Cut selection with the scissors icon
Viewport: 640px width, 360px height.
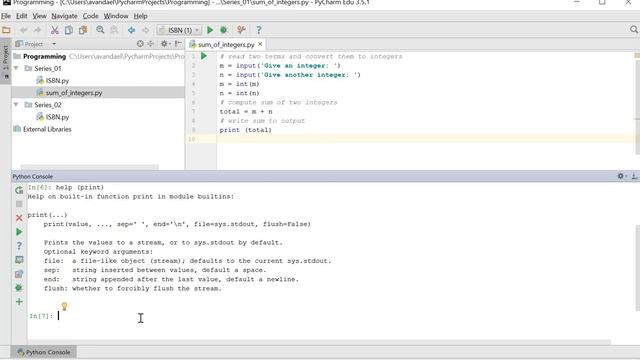pyautogui.click(x=55, y=30)
